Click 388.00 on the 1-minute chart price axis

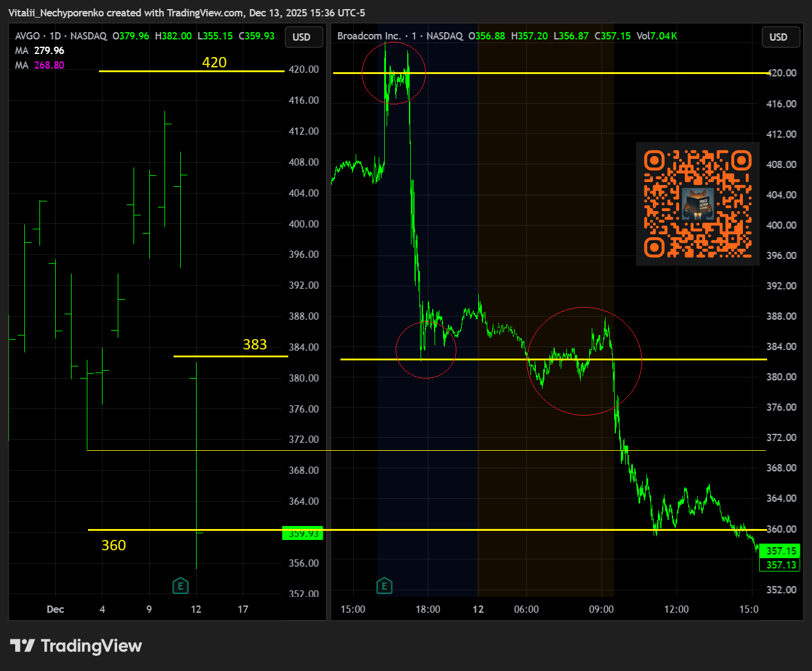point(782,316)
